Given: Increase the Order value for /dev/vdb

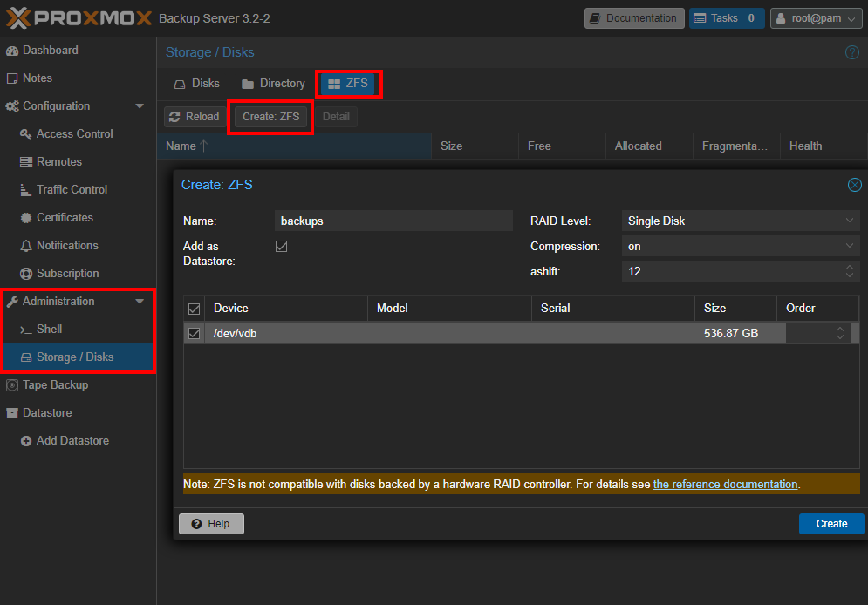Looking at the screenshot, I should (840, 329).
